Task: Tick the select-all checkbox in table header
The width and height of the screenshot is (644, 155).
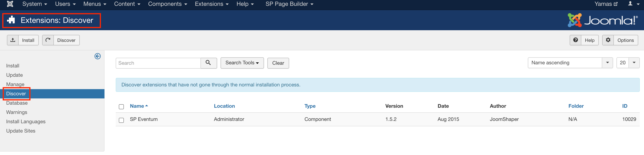Action: point(121,107)
